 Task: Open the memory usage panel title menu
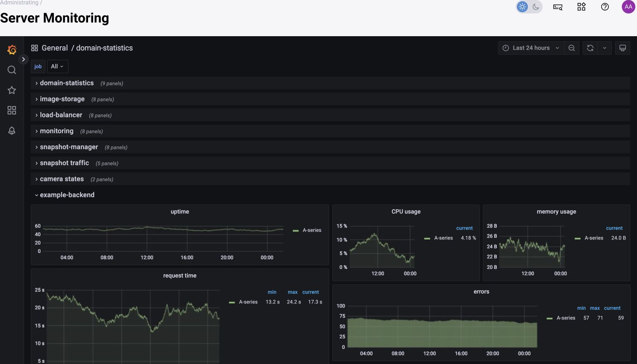pyautogui.click(x=557, y=212)
